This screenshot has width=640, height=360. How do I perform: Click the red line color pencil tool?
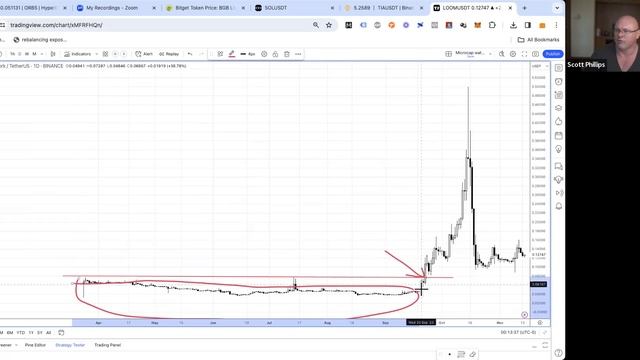[232, 54]
